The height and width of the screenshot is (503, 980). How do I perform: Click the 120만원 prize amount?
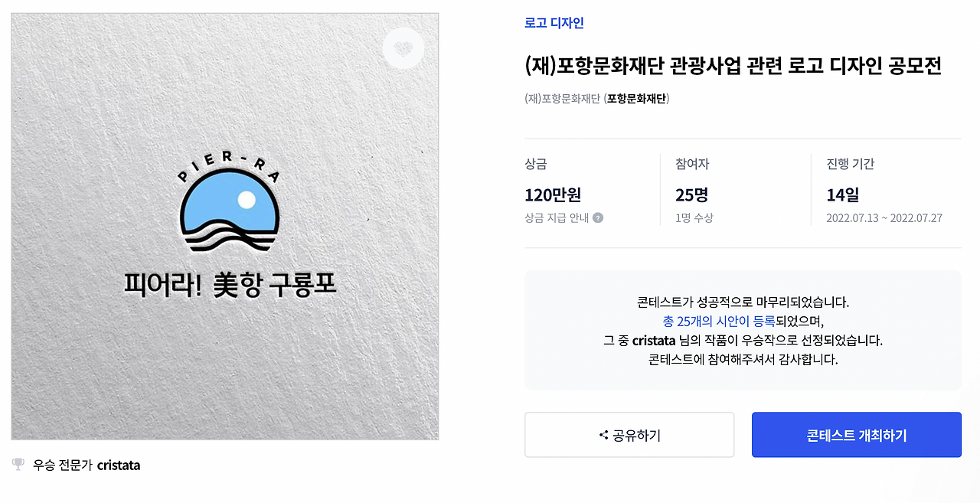pyautogui.click(x=553, y=194)
